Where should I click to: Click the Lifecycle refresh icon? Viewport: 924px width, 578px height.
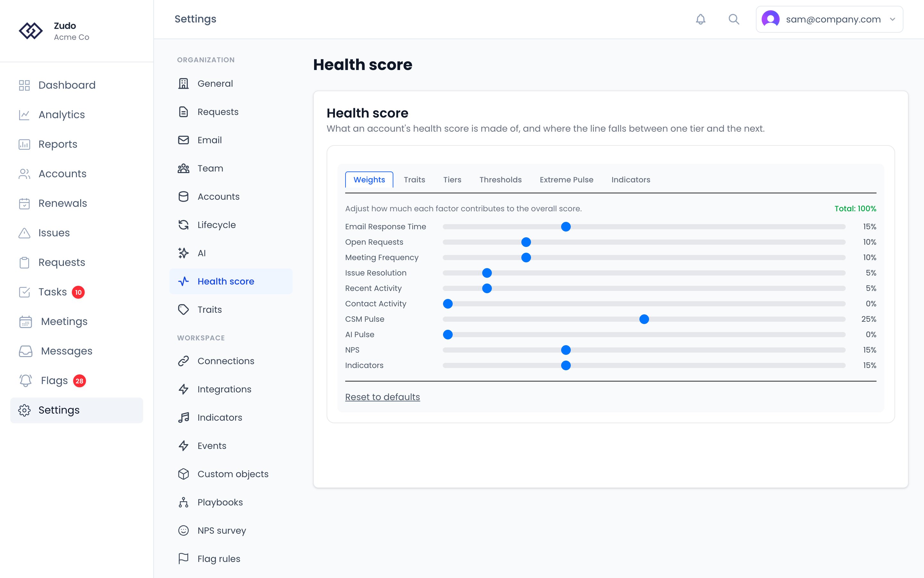click(x=184, y=225)
